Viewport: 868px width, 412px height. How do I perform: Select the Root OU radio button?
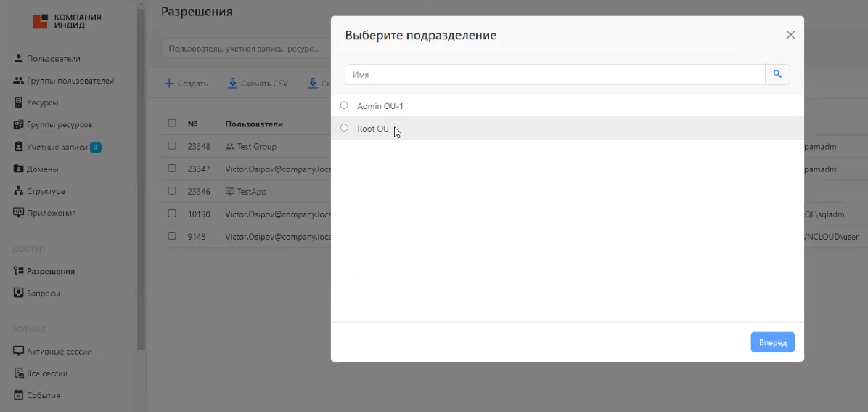(344, 128)
